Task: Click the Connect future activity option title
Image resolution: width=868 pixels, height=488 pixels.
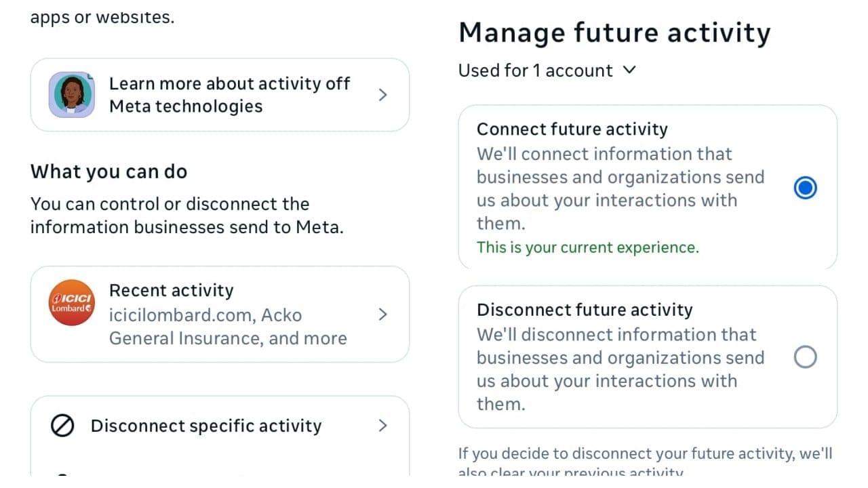Action: click(x=572, y=129)
